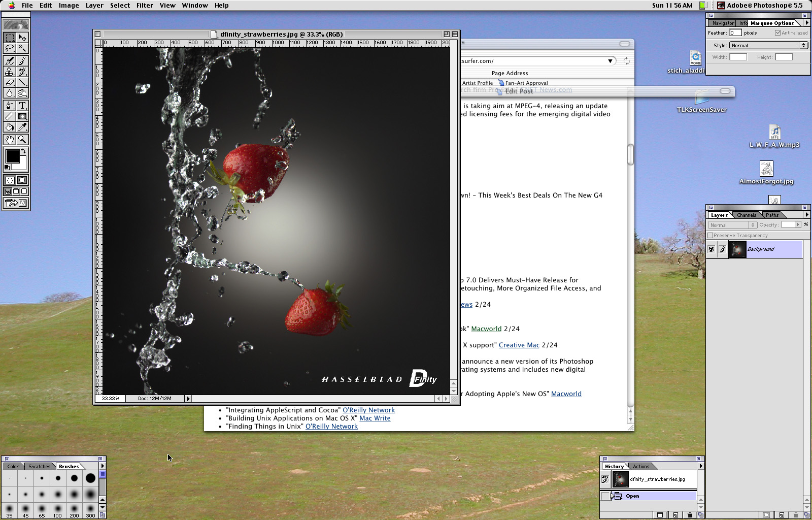The height and width of the screenshot is (520, 812).
Task: Switch to the Channels tab
Action: (x=747, y=215)
